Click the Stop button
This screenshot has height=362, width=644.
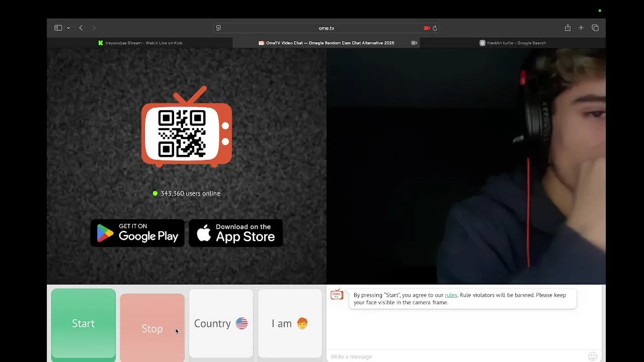pos(152,328)
